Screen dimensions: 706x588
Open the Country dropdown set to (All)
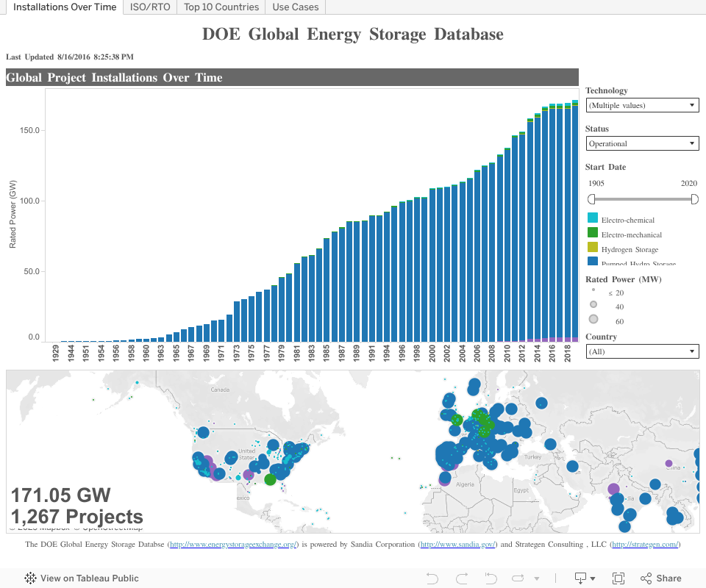[x=642, y=352]
